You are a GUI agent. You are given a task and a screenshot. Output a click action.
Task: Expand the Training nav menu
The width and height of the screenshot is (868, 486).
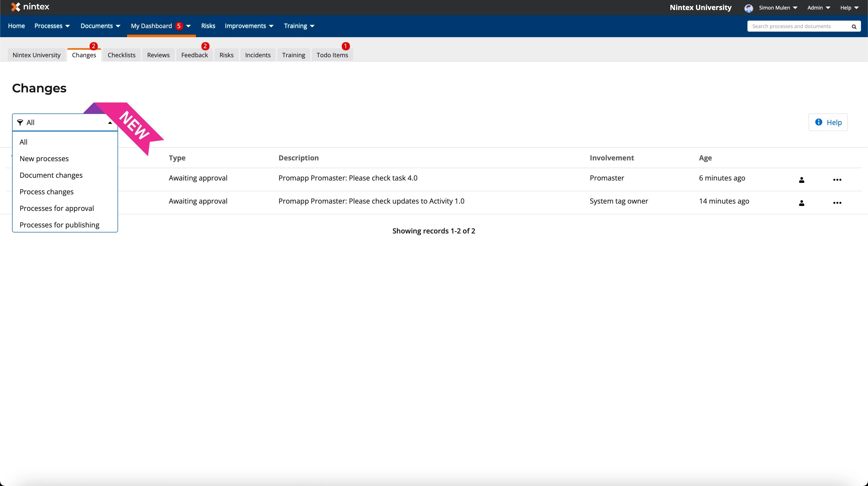[299, 26]
